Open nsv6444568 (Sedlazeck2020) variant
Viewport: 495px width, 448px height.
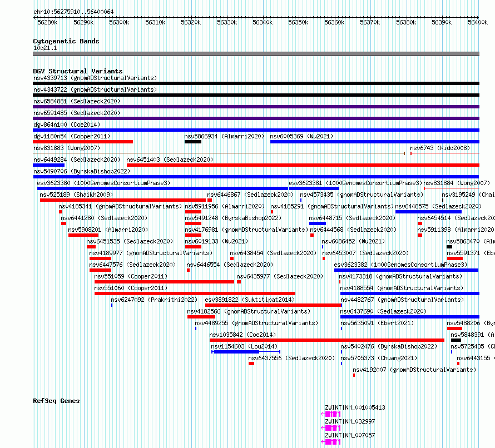[353, 230]
